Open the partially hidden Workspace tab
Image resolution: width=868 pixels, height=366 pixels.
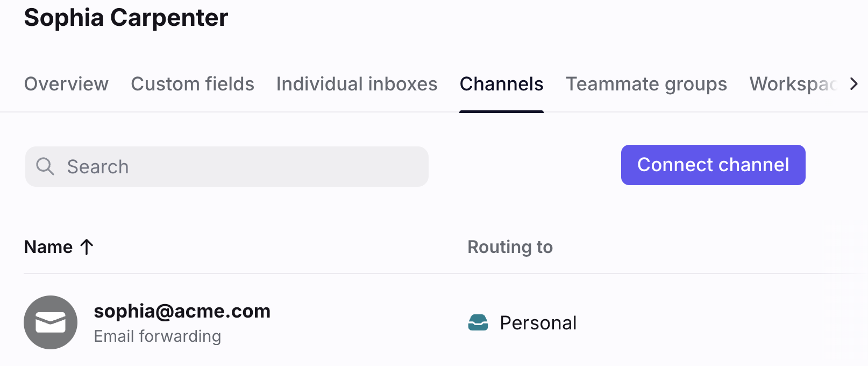pos(793,84)
